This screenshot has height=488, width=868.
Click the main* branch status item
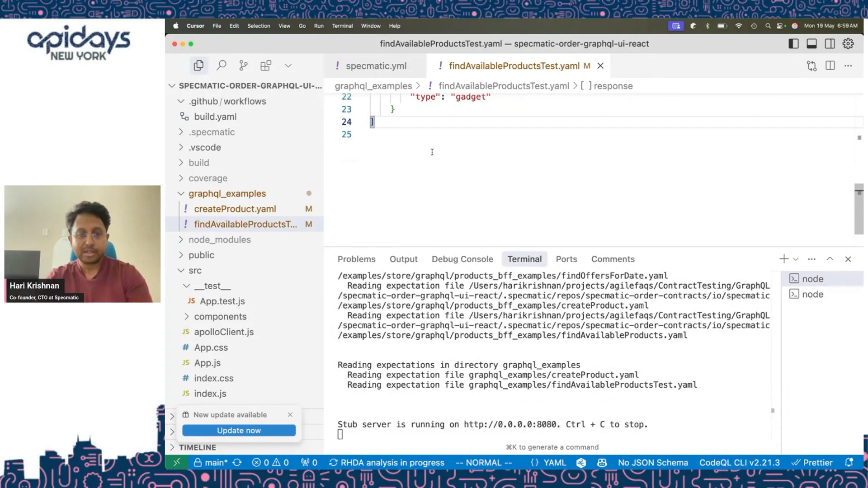pyautogui.click(x=211, y=463)
